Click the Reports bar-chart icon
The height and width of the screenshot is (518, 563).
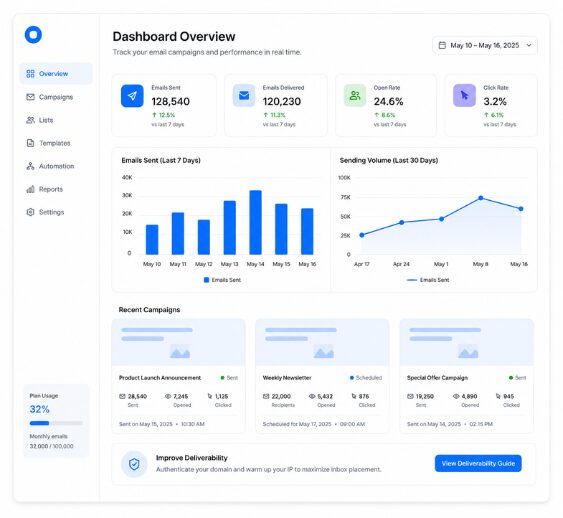coord(31,189)
